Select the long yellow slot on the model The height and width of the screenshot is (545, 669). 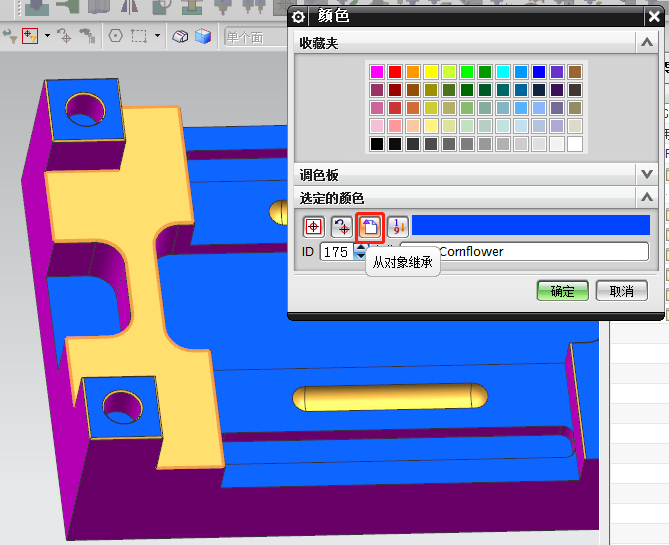(390, 397)
